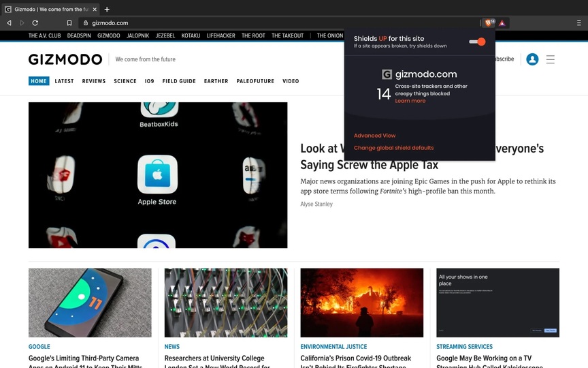588x368 pixels.
Task: Open California's Prison Covid-19 Outbreak article
Action: pyautogui.click(x=356, y=362)
